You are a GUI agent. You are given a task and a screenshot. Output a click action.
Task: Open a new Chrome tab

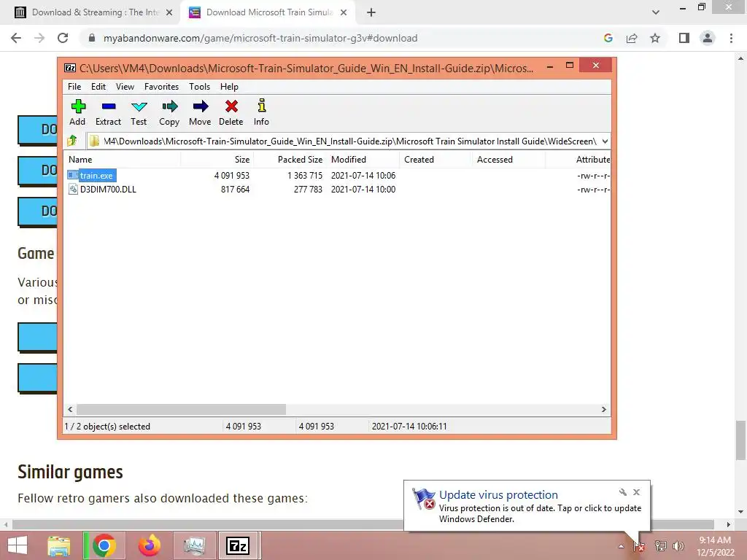point(371,13)
